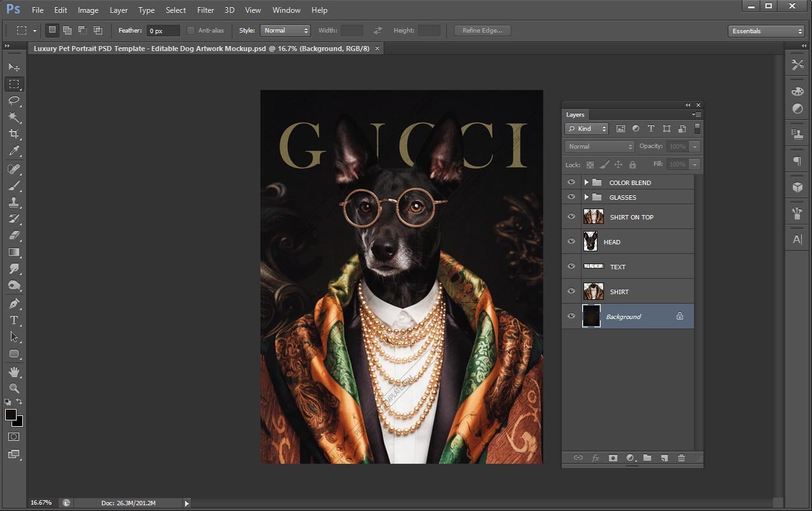Viewport: 812px width, 511px height.
Task: Open the layer filter Kind dropdown
Action: [587, 128]
